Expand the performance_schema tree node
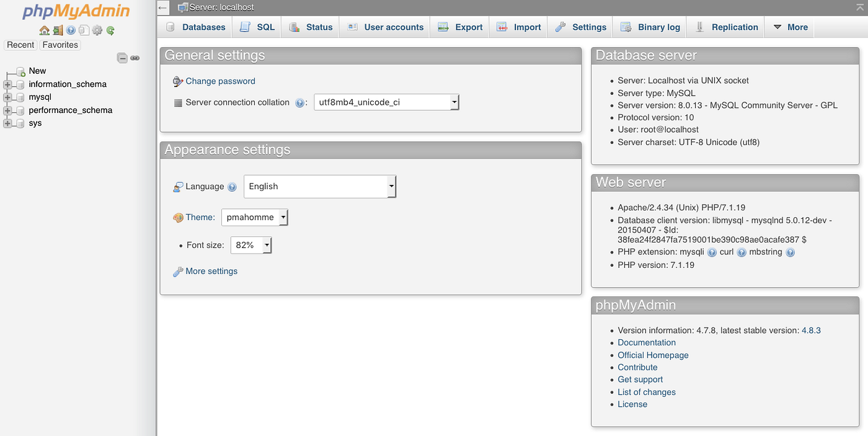This screenshot has width=868, height=436. [7, 110]
